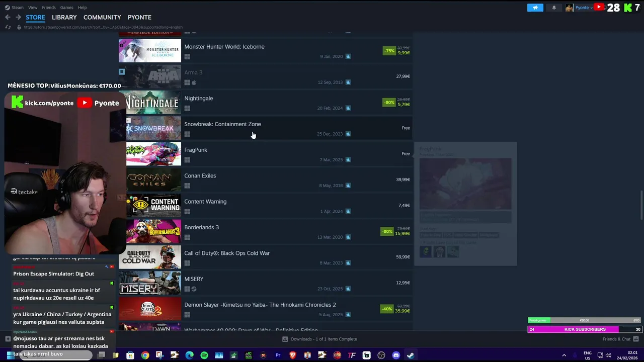Click review thumbs-up icon for Monster Hunter Iceborne
Viewport: 644px width, 362px height.
[x=348, y=56]
